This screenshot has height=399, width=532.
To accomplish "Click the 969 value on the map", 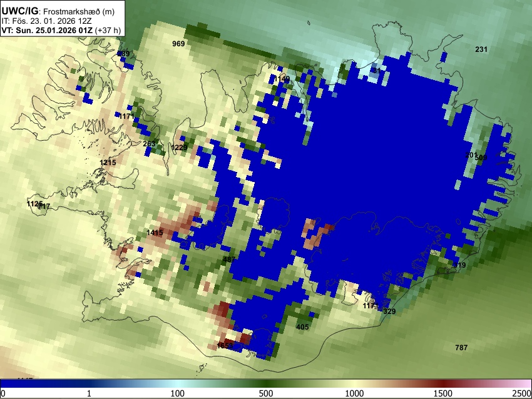I will pos(178,44).
